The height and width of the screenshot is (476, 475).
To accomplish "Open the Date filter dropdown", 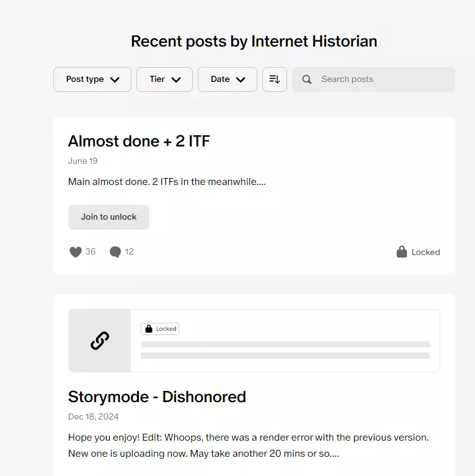I will [x=228, y=79].
